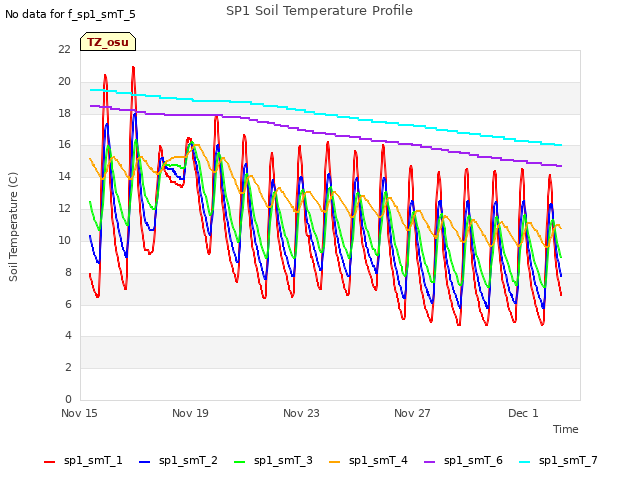Screen dimensions: 640x480
Task: Click the 6 y-axis tick label
Action: pyautogui.click(x=68, y=304)
